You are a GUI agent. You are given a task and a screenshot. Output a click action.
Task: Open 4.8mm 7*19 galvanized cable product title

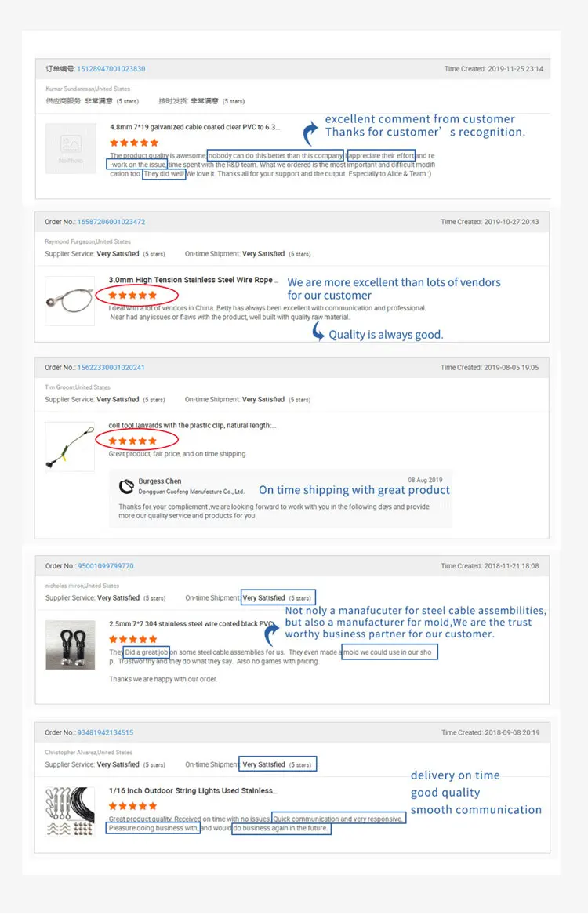click(194, 127)
